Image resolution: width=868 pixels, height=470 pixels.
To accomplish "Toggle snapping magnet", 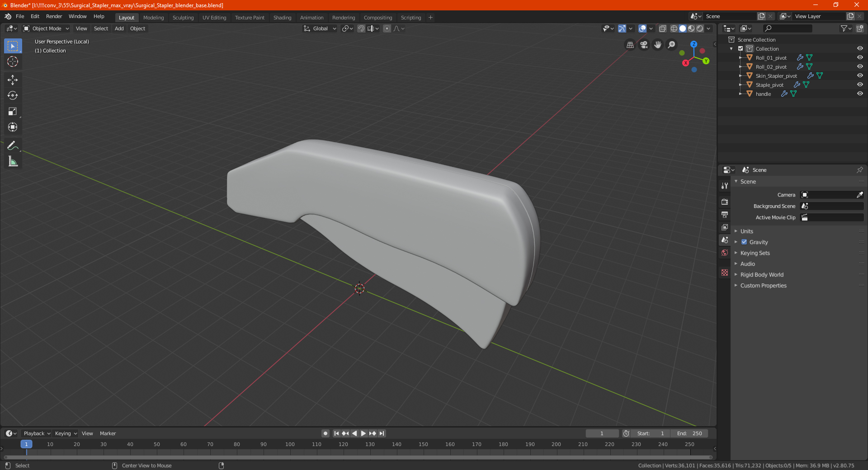I will (361, 28).
